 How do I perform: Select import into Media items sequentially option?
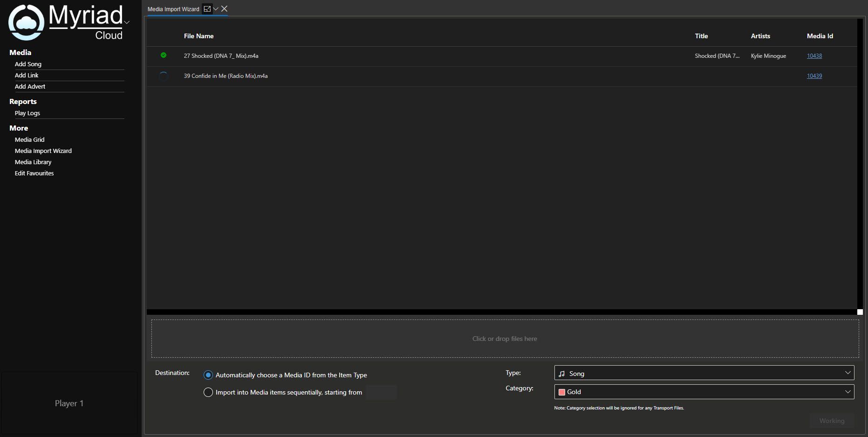click(208, 392)
